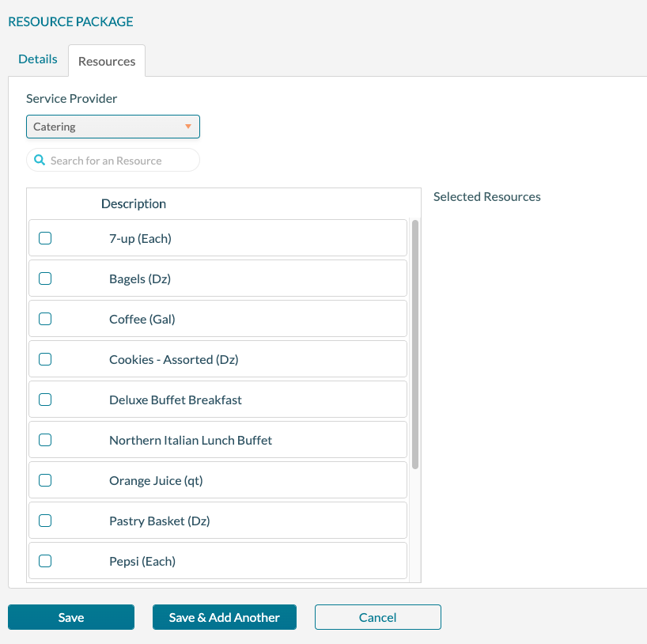Open the Service Provider dropdown
The width and height of the screenshot is (647, 644).
pyautogui.click(x=113, y=126)
